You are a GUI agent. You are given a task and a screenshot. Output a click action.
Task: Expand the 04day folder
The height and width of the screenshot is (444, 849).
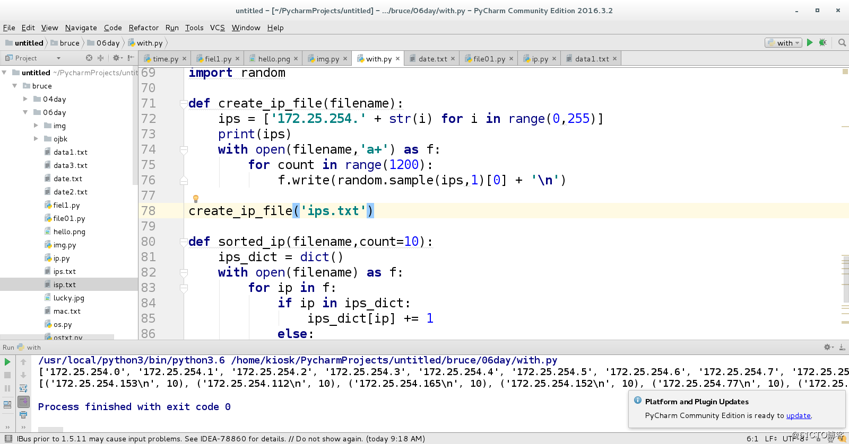click(26, 99)
